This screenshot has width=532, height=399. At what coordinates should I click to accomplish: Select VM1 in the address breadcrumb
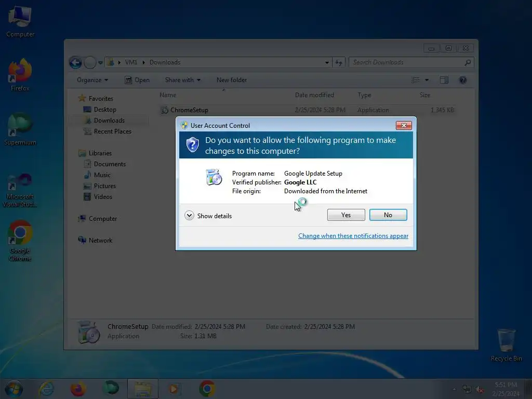(131, 62)
